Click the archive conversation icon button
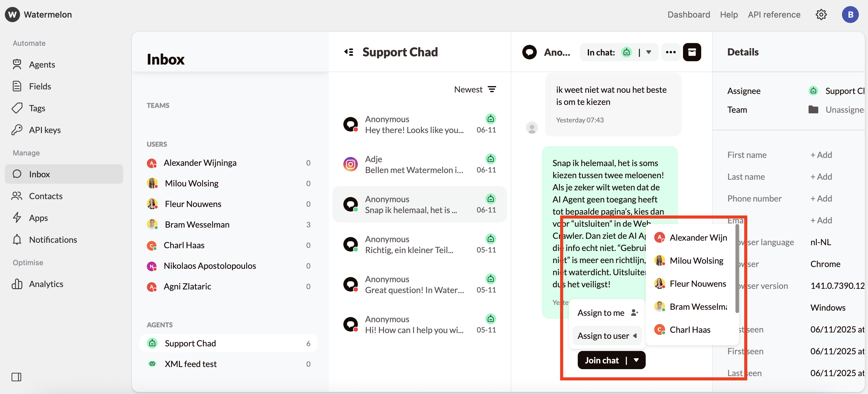This screenshot has height=394, width=868. pos(692,52)
